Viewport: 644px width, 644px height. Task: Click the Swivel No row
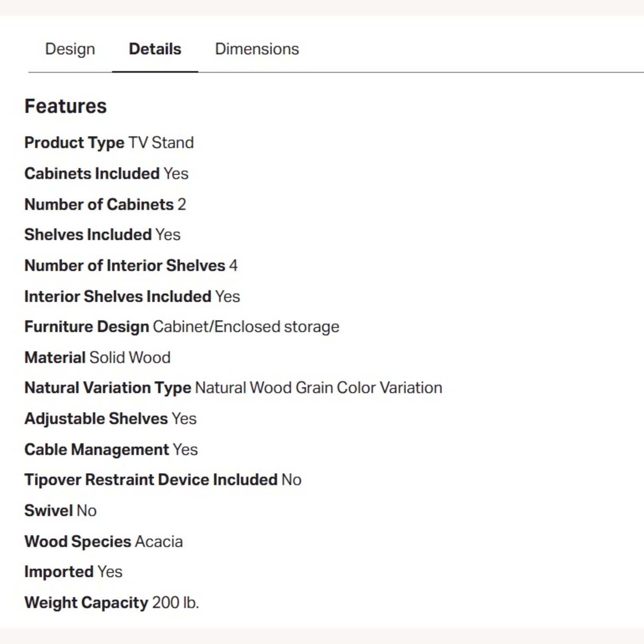60,511
